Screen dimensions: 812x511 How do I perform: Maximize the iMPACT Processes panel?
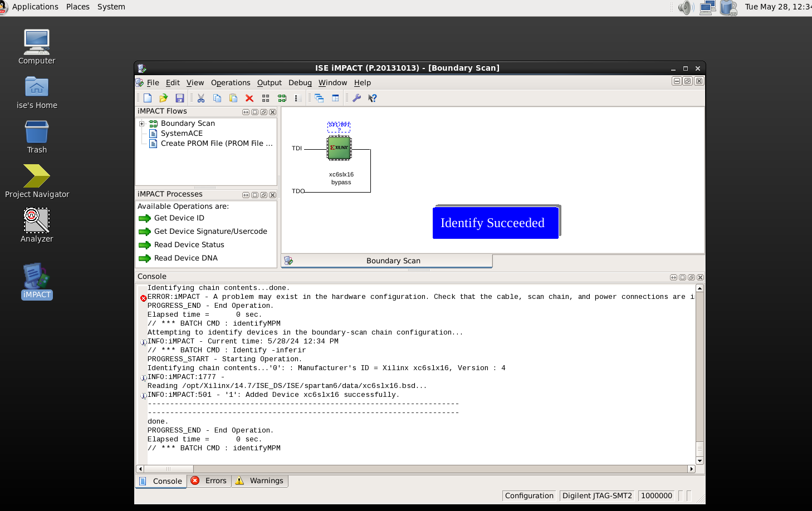point(255,195)
